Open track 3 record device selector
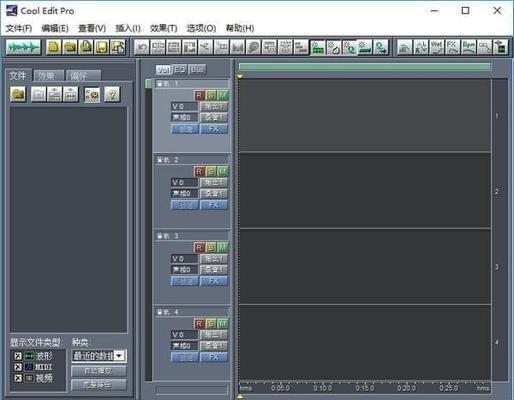 click(214, 269)
